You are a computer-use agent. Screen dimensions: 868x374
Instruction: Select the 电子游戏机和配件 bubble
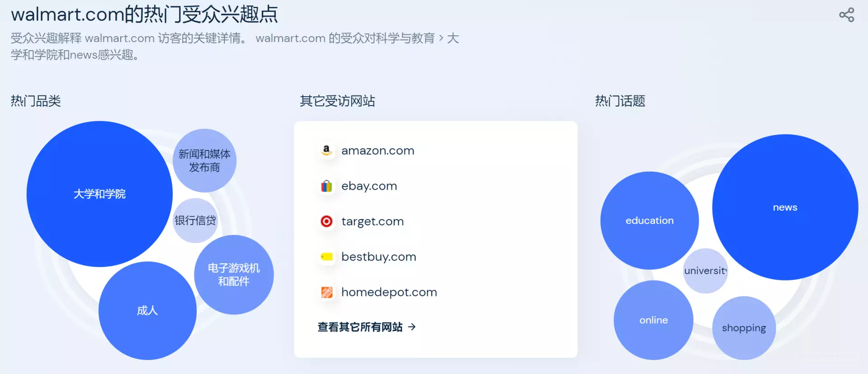[x=234, y=275]
